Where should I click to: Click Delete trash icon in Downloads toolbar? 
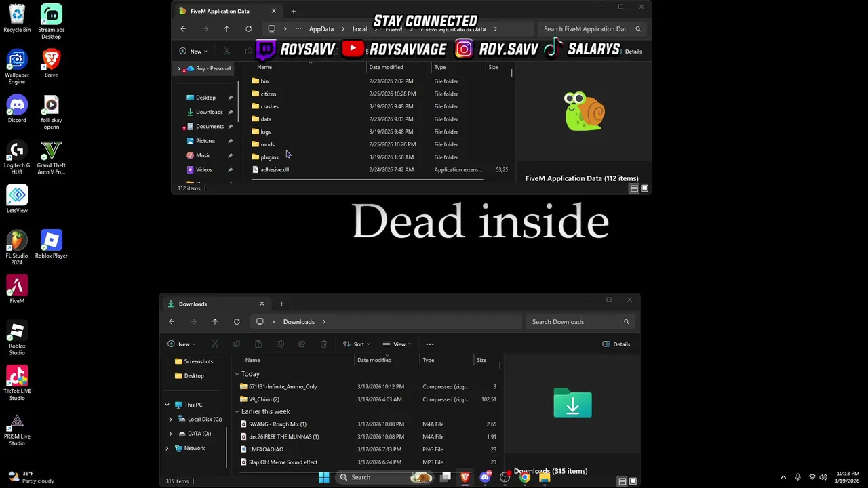[323, 344]
